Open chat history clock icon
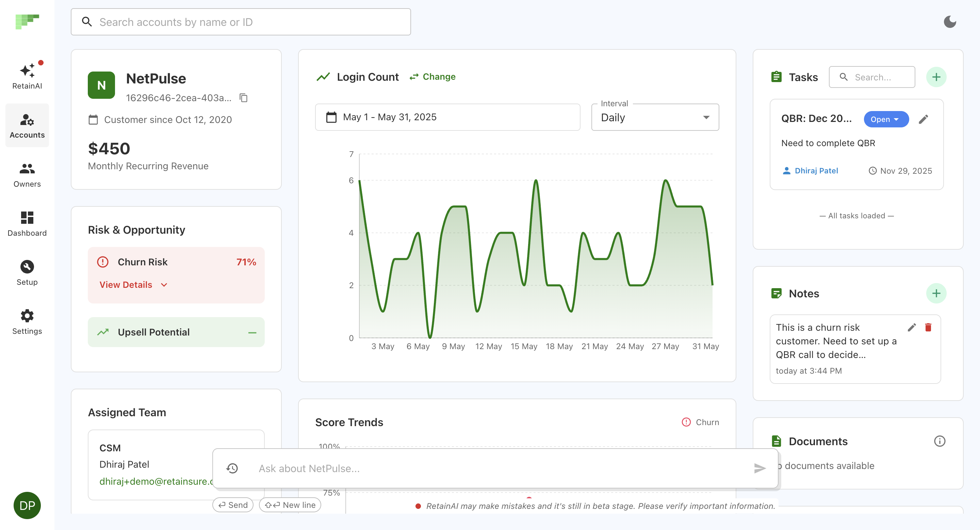 [x=232, y=468]
